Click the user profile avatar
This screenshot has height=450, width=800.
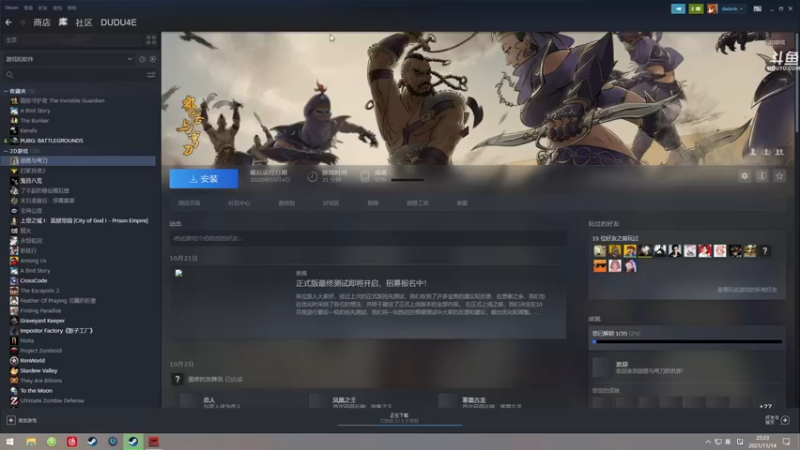point(712,9)
